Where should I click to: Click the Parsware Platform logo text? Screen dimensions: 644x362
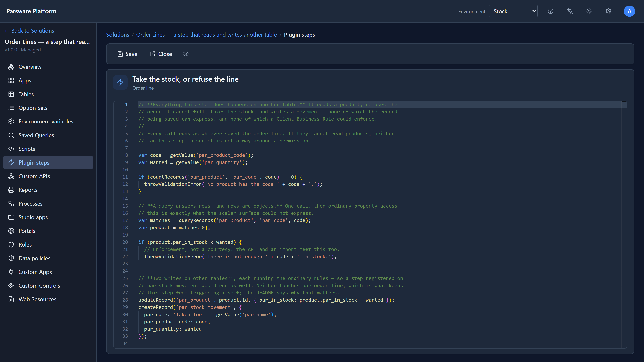pyautogui.click(x=31, y=11)
